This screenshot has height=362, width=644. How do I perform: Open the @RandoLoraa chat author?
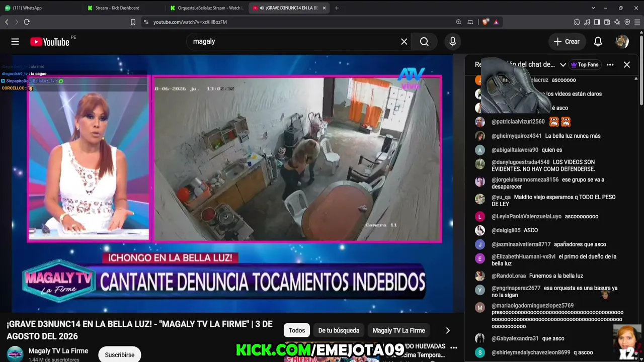(509, 276)
